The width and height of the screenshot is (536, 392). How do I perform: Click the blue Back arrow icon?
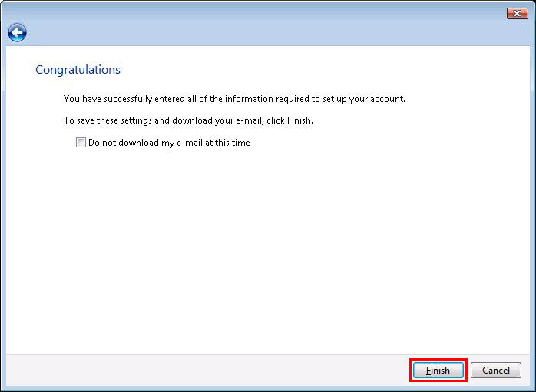tap(17, 32)
